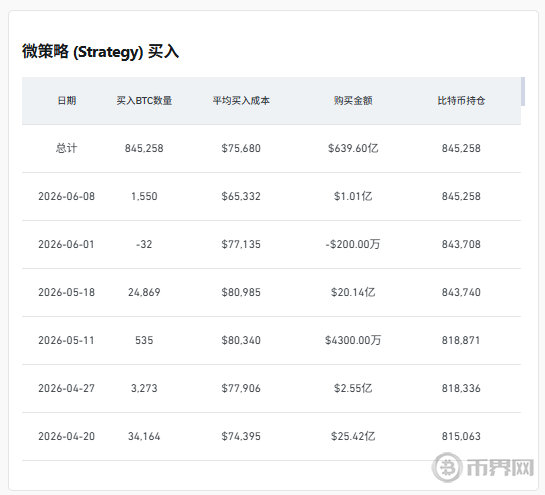The image size is (545, 495).
Task: Select the 总计 row label
Action: [x=66, y=148]
